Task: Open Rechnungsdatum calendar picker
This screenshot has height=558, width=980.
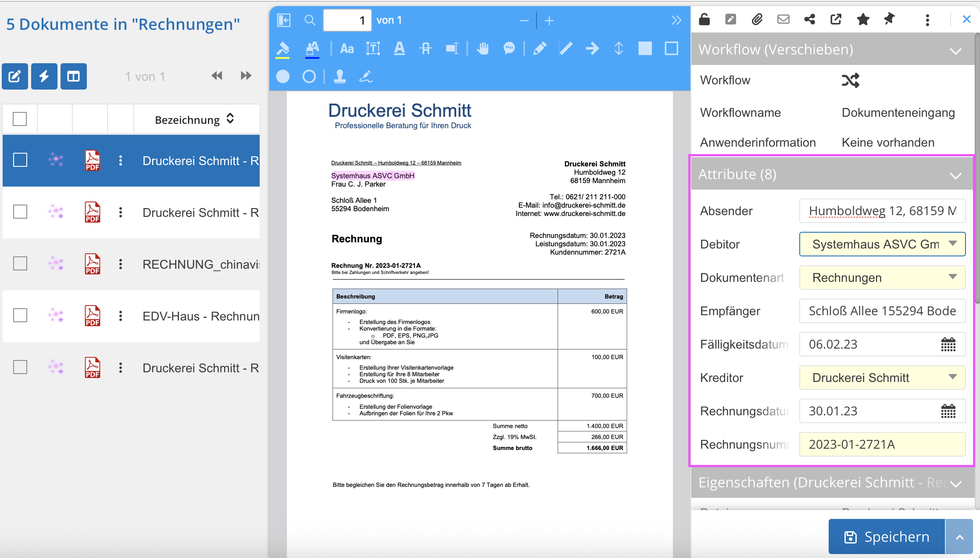Action: coord(948,411)
